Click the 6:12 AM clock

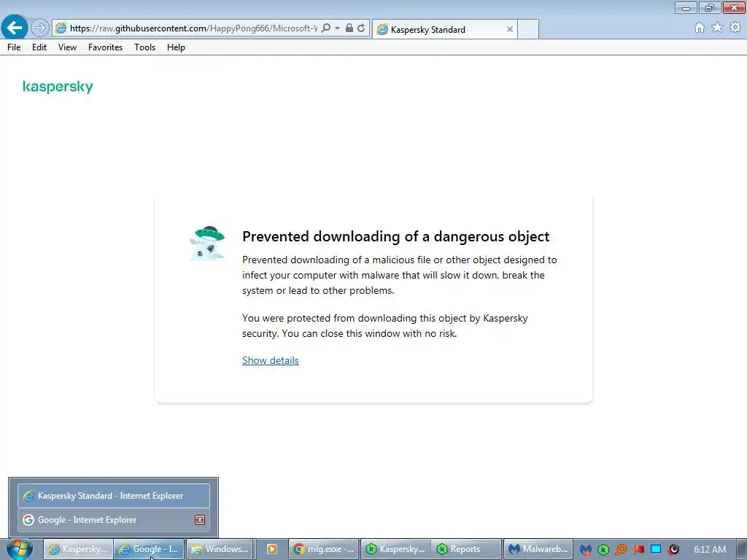[x=710, y=550]
